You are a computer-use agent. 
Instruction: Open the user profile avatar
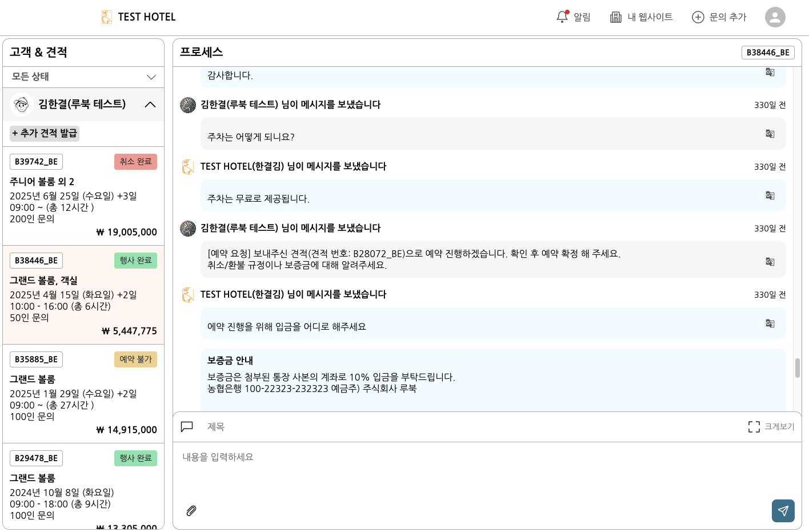click(x=775, y=17)
